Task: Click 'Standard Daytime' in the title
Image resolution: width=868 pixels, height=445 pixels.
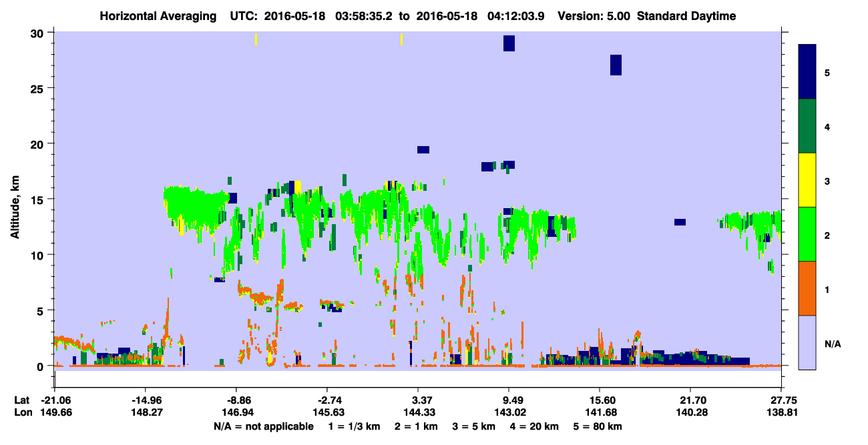Action: pos(686,16)
